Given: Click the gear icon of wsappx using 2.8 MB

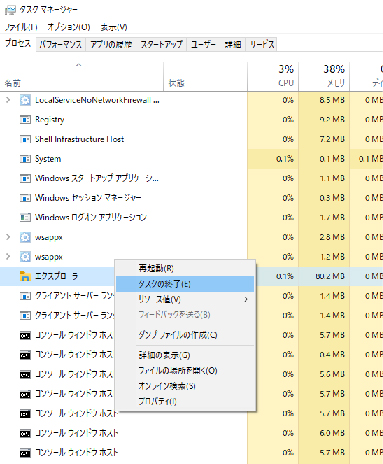Looking at the screenshot, I should [25, 237].
